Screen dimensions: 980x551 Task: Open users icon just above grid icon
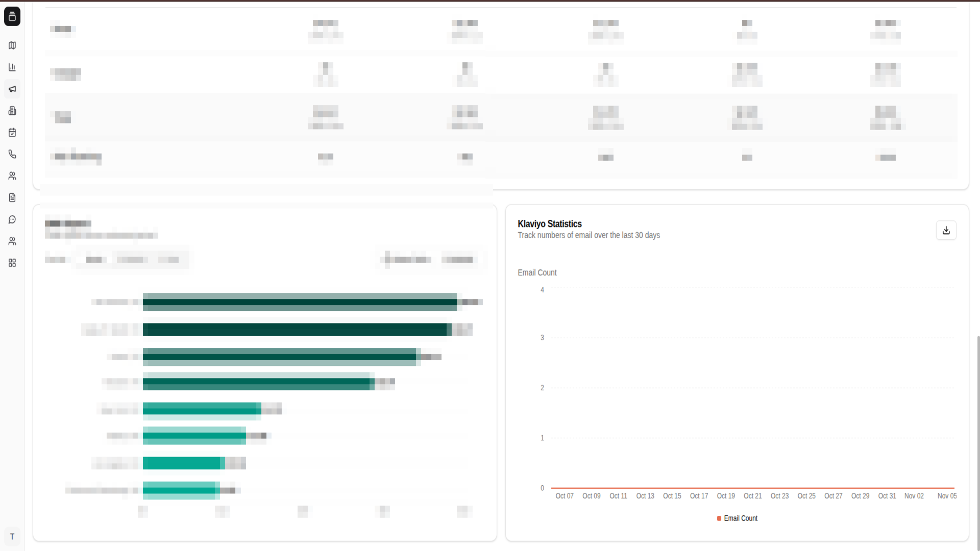pos(12,241)
